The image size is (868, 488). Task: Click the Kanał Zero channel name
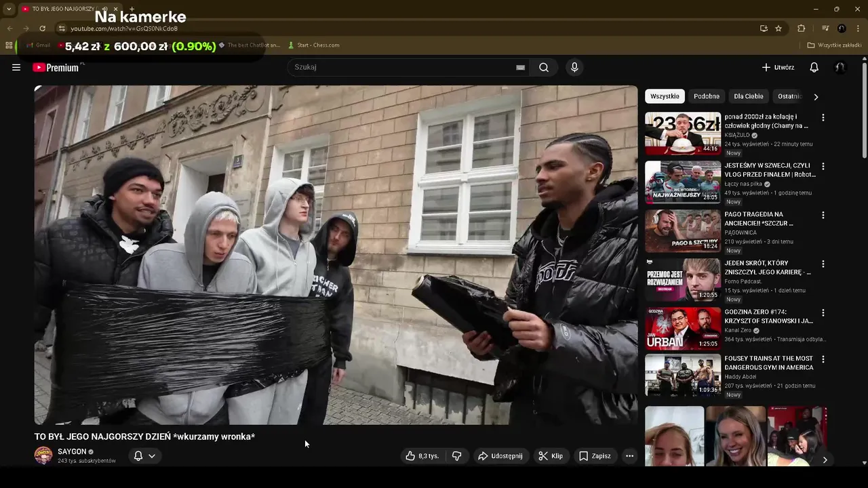tap(738, 330)
